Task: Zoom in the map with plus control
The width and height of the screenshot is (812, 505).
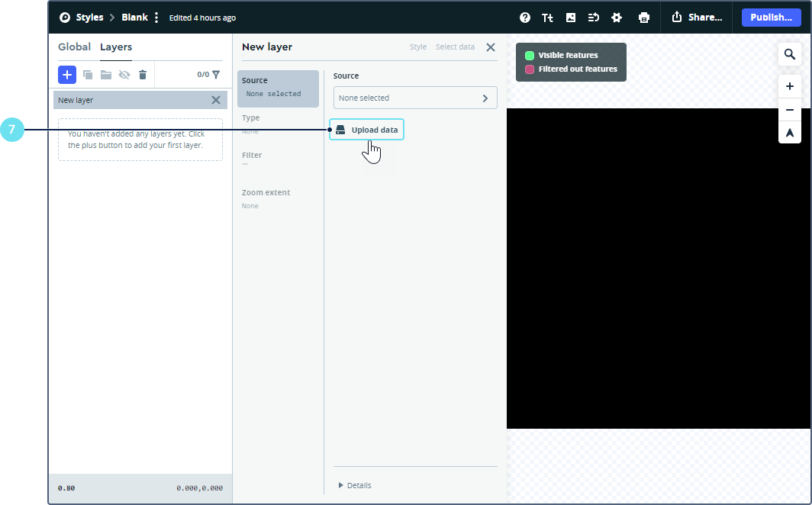Action: 790,87
